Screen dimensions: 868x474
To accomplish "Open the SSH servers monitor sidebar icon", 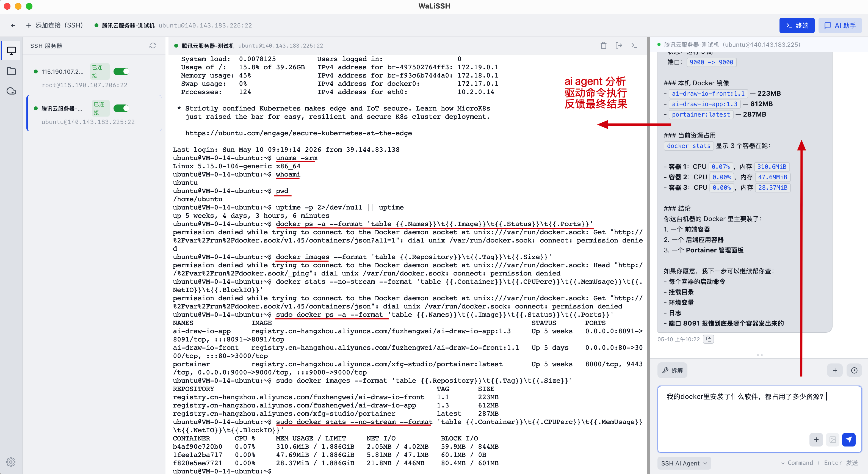I will [x=12, y=51].
